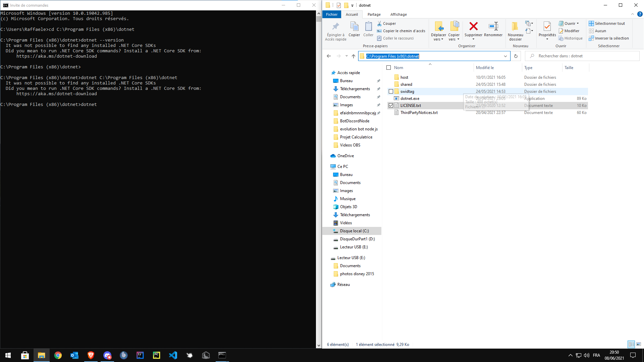Click the Déplacer vers icon
Screen dimensions: 644x362
(439, 31)
